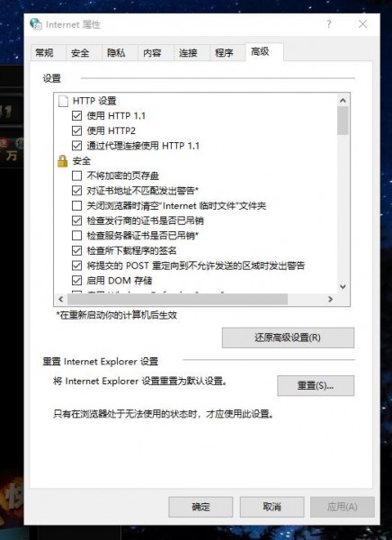Click the vertical scrollbar thumb in settings list

tap(343, 121)
